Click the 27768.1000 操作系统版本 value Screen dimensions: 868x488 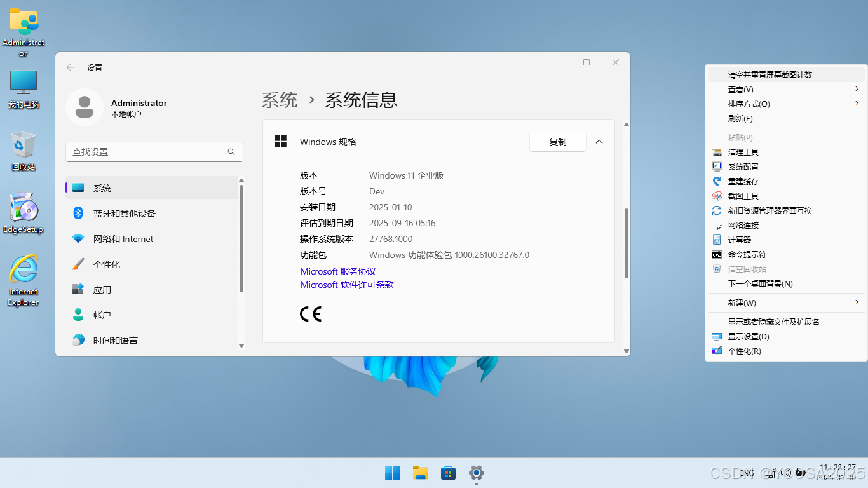(391, 239)
